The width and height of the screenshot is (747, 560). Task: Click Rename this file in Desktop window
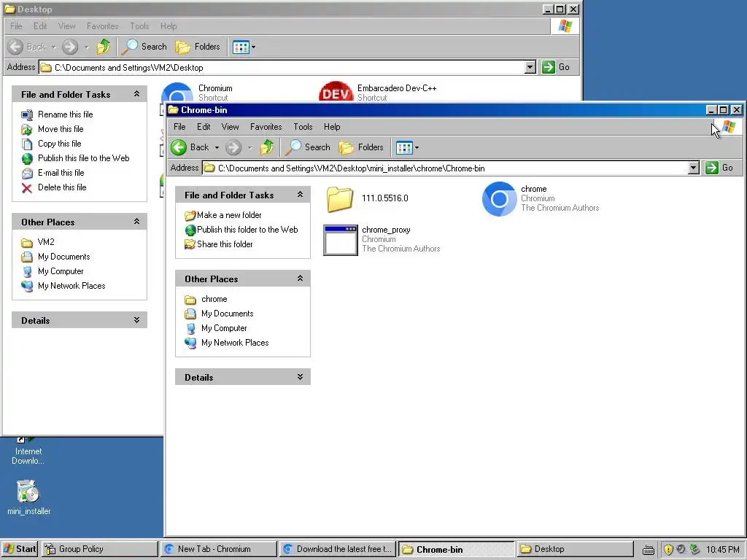coord(65,114)
